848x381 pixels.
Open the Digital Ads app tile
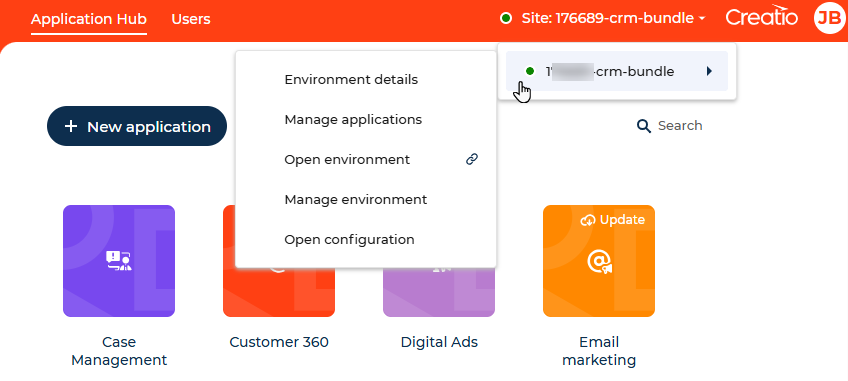439,293
